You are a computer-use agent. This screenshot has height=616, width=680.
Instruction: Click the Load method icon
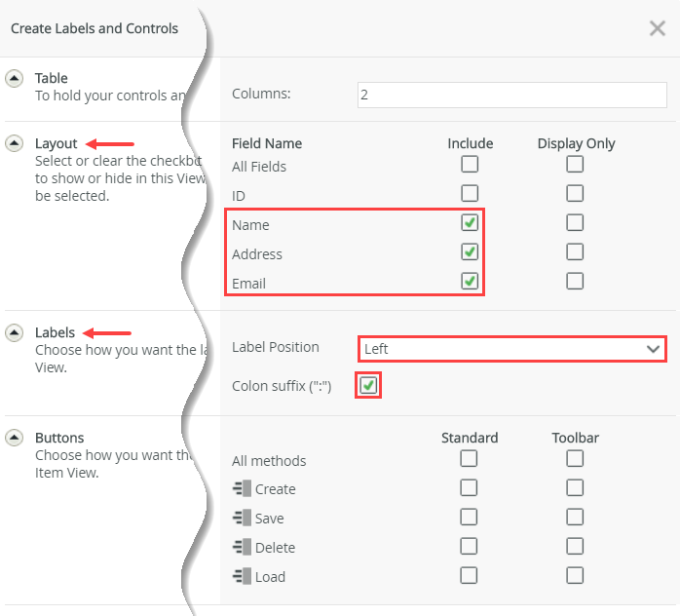point(242,576)
